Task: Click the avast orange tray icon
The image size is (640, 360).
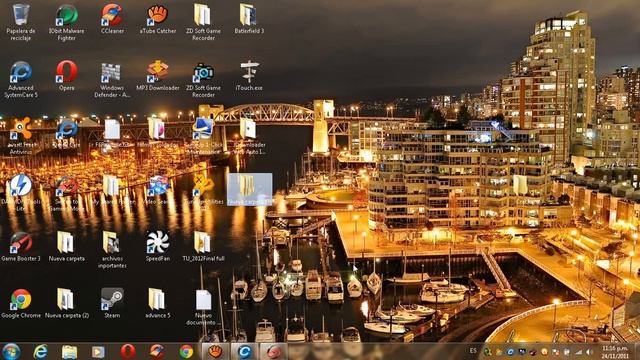Action: [544, 352]
